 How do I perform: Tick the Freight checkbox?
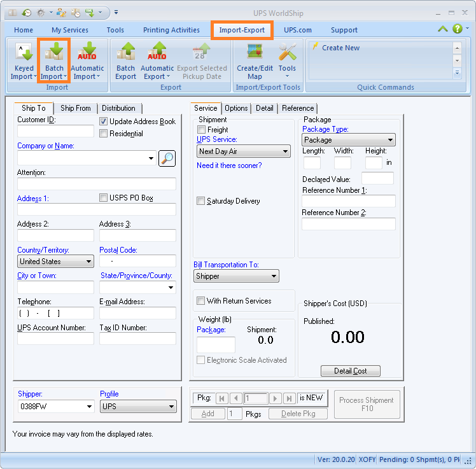(x=201, y=130)
